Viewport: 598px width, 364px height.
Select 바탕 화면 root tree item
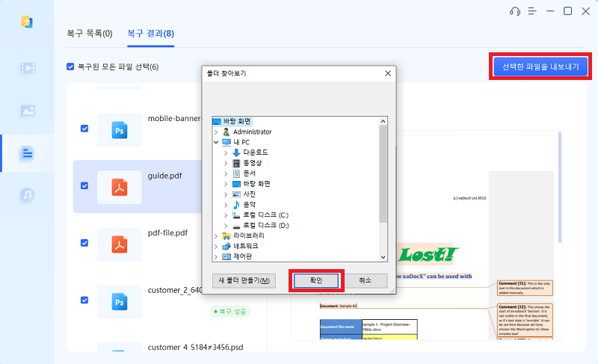point(232,121)
